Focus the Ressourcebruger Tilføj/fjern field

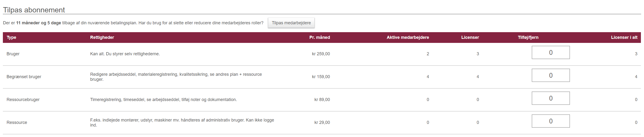pos(551,98)
